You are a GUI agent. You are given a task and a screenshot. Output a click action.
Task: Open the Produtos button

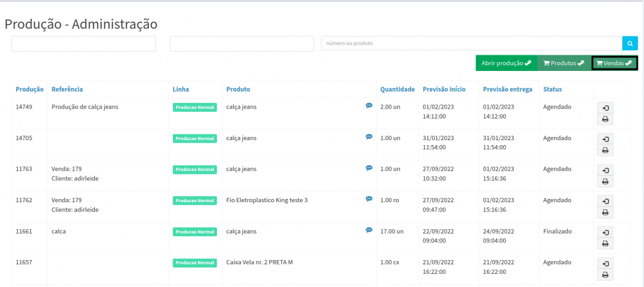[563, 63]
